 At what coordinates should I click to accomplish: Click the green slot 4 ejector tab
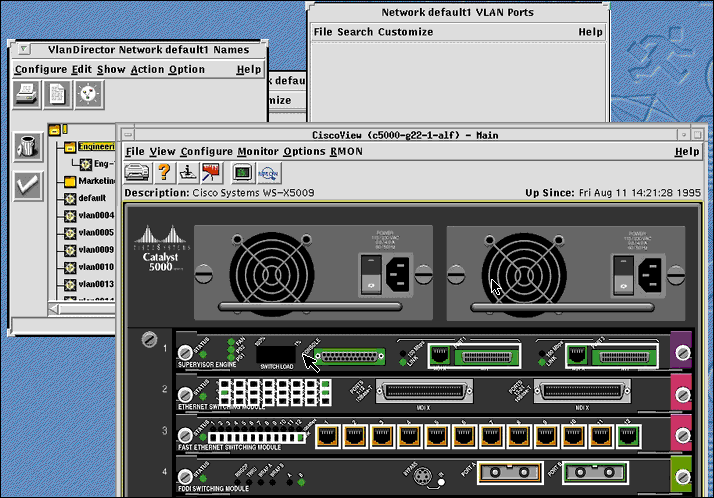point(681,475)
